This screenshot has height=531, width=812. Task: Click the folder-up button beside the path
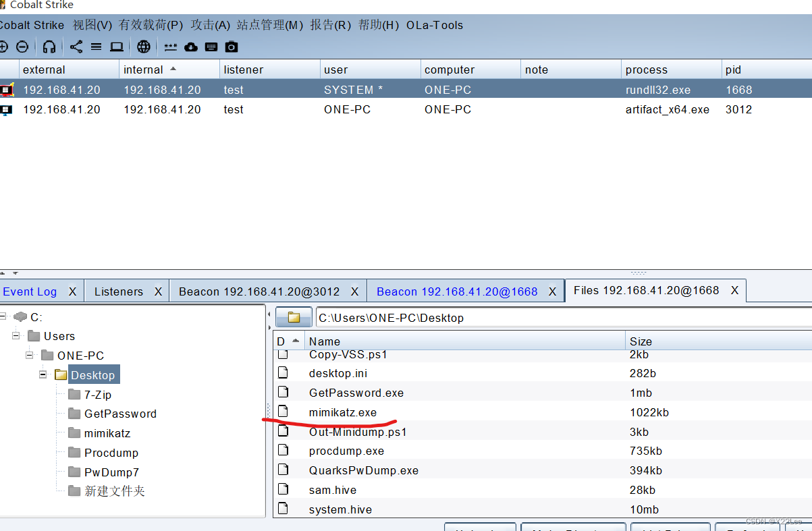294,317
